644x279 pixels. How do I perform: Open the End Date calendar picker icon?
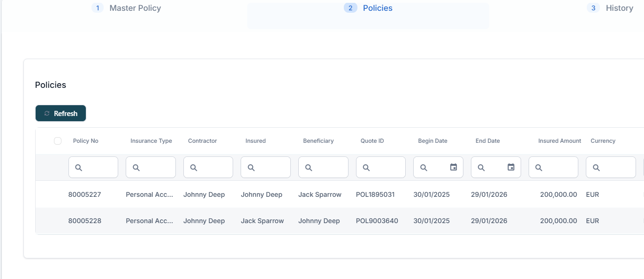pyautogui.click(x=511, y=167)
